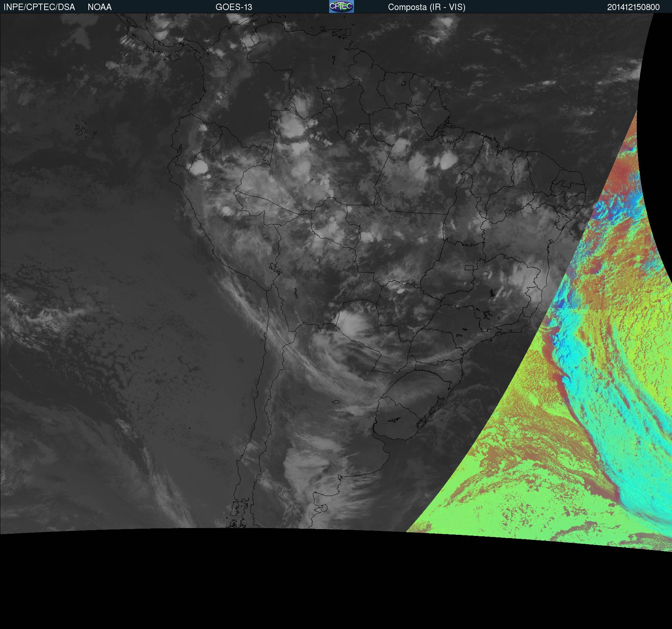Click the GOES-13 satellite label
The image size is (672, 629).
tap(234, 7)
